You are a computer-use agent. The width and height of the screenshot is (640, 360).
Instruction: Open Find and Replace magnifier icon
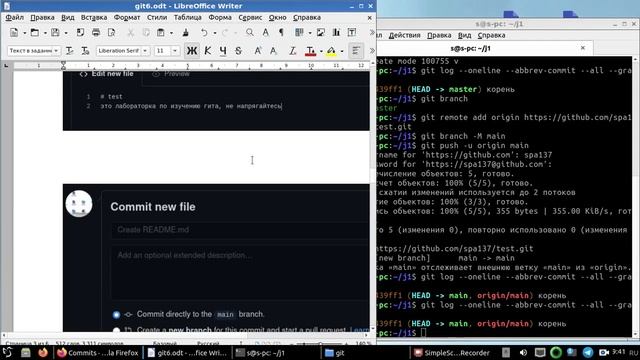coord(249,33)
